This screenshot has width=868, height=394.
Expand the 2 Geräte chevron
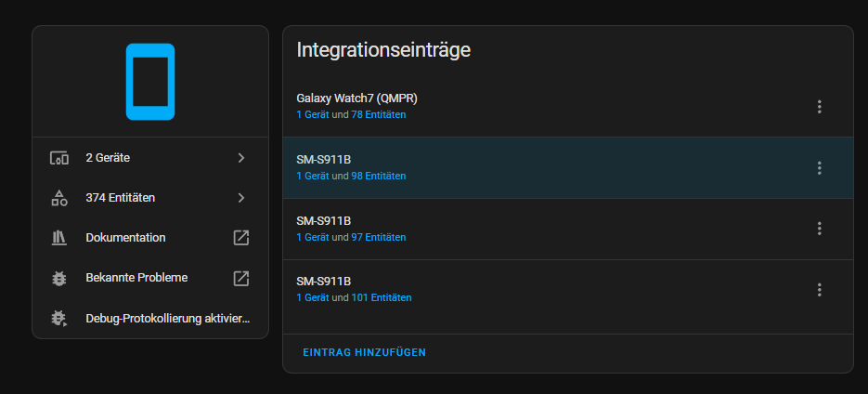(240, 158)
